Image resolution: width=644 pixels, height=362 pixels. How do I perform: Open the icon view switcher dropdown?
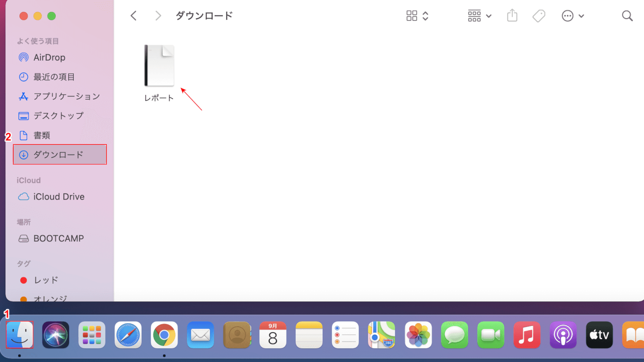click(x=417, y=16)
